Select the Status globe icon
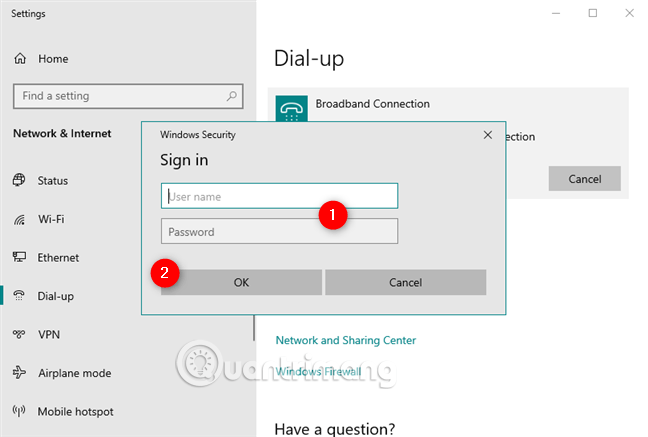This screenshot has width=648, height=437. [x=19, y=181]
